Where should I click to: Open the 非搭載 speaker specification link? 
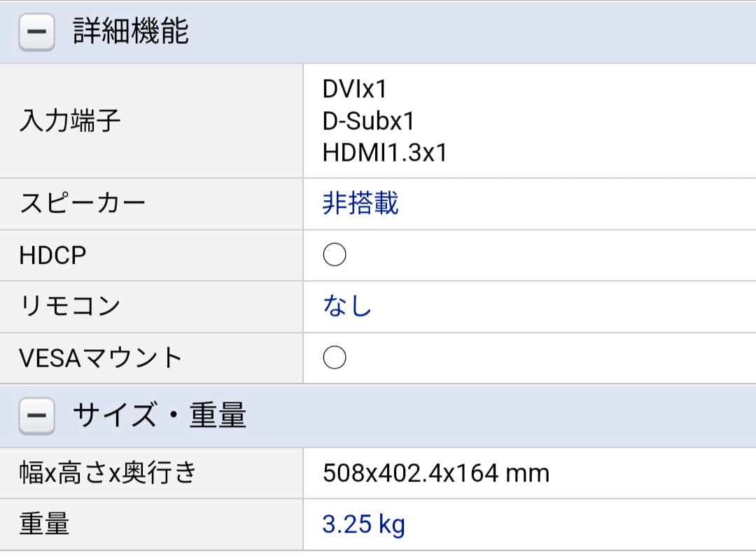pos(360,203)
